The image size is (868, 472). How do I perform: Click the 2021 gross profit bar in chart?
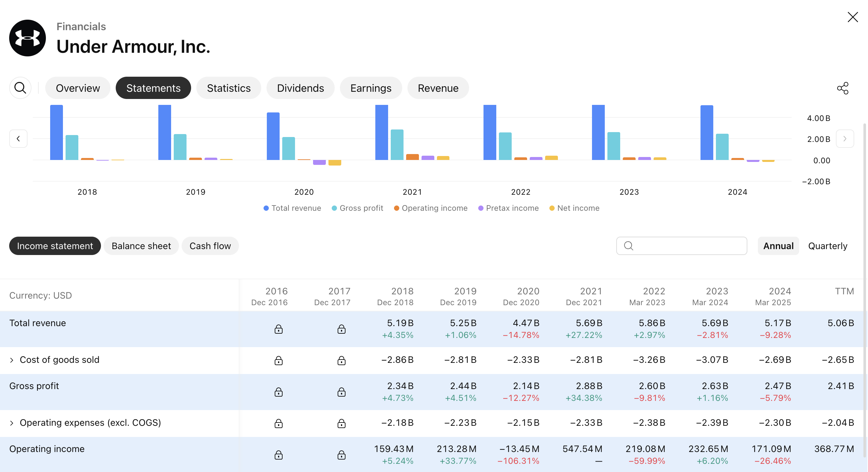point(397,145)
